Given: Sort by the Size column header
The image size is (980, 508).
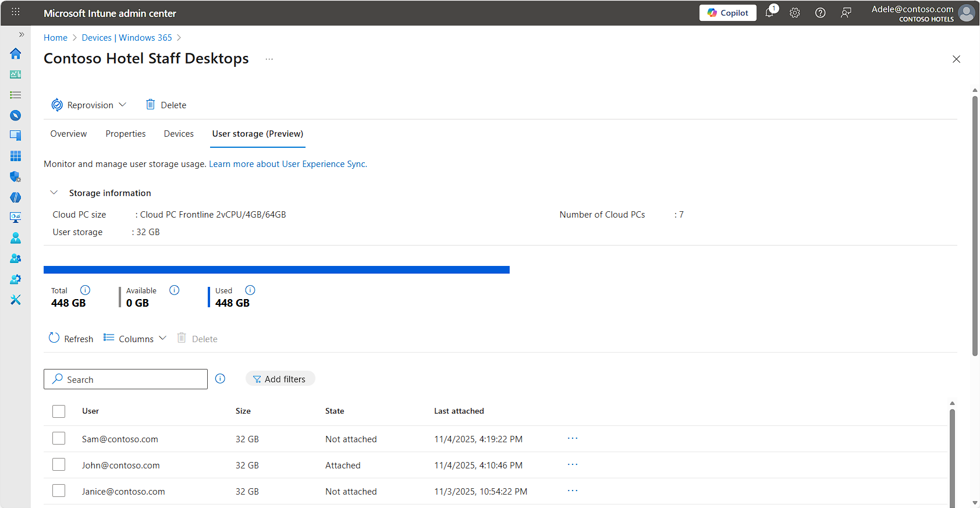Looking at the screenshot, I should point(243,411).
